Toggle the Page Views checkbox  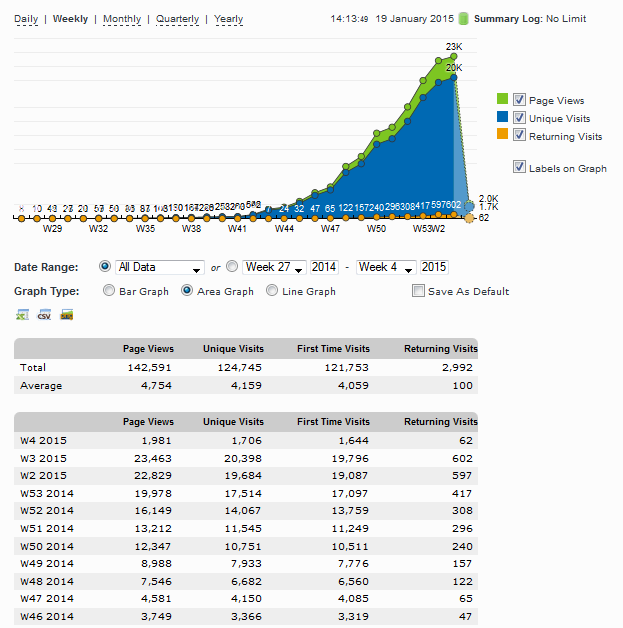(x=519, y=99)
